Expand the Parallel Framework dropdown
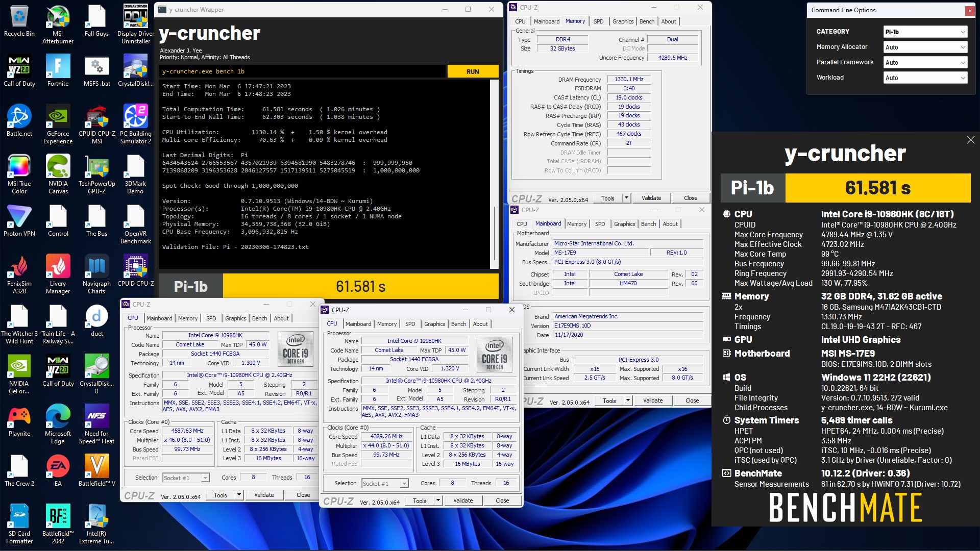This screenshot has width=980, height=551. (x=925, y=62)
